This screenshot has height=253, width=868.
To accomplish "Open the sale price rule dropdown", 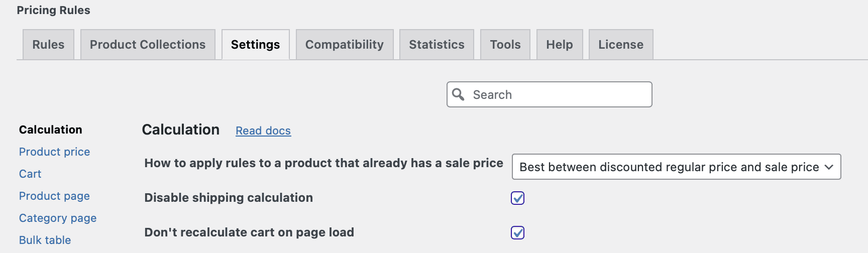I will tap(676, 167).
